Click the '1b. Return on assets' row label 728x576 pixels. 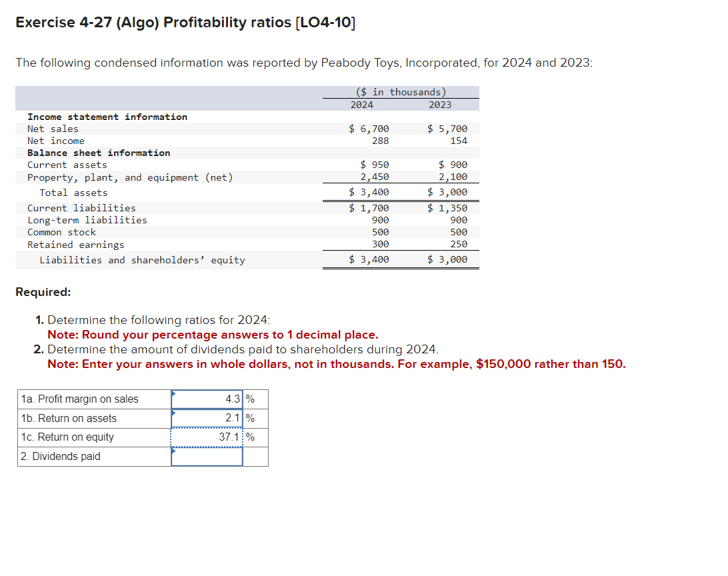point(70,417)
